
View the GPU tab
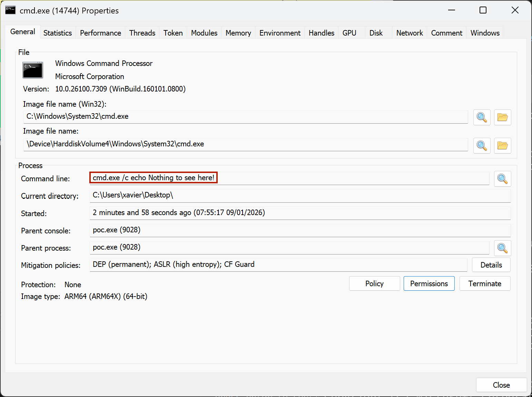click(349, 33)
